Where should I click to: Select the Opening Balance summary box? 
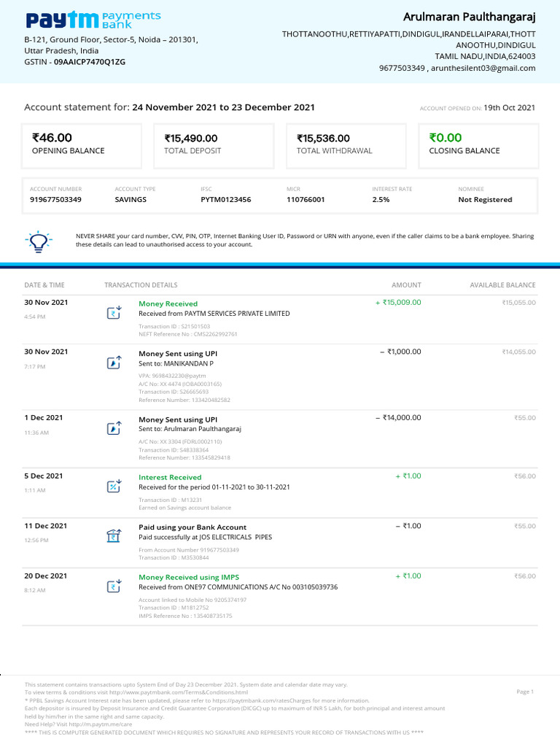coord(82,144)
